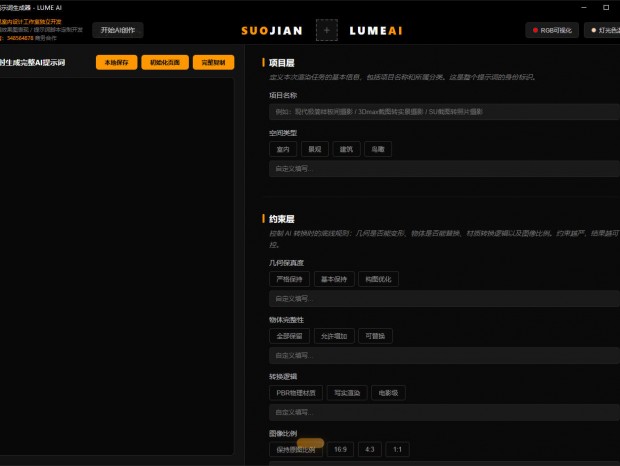Click the 项目层 section heading
620x466 pixels.
pos(282,63)
